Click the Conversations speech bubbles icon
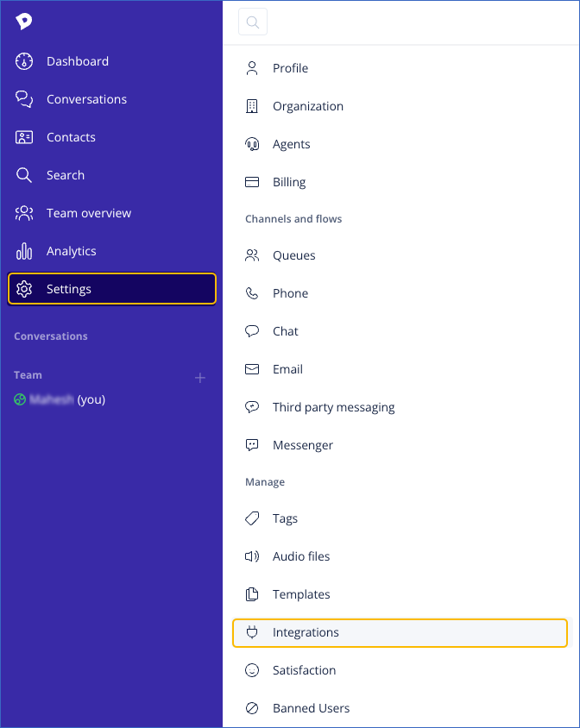580x728 pixels. pos(24,99)
